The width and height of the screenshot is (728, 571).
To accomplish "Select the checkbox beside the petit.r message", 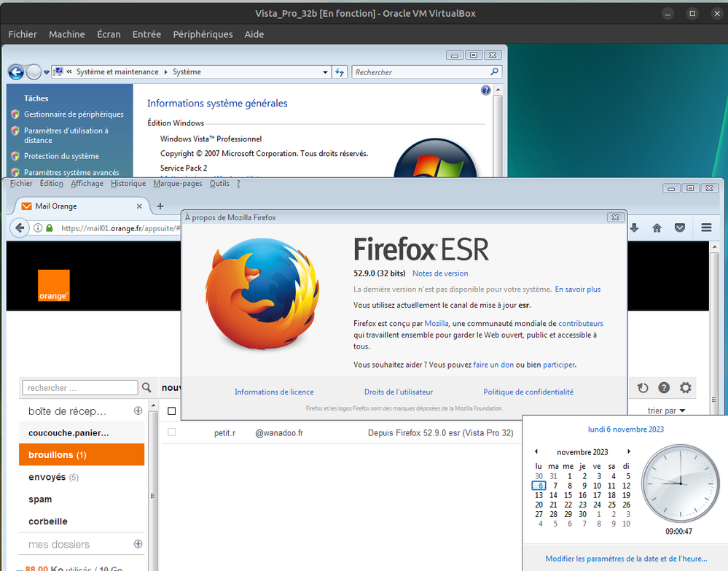I will pyautogui.click(x=172, y=432).
